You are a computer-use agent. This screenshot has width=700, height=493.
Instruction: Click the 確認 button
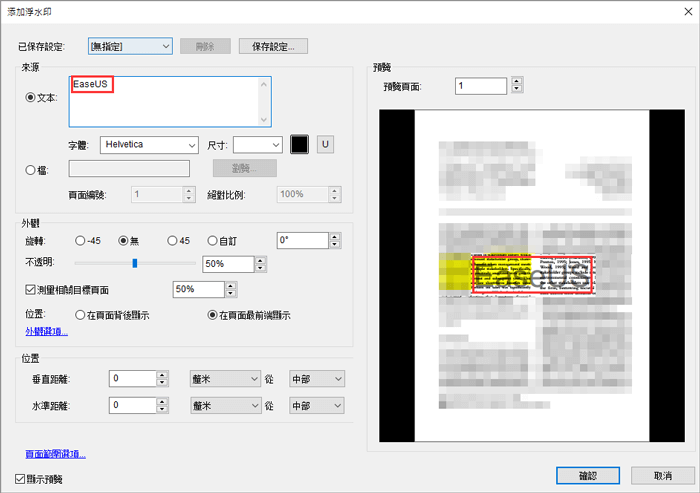tap(588, 476)
